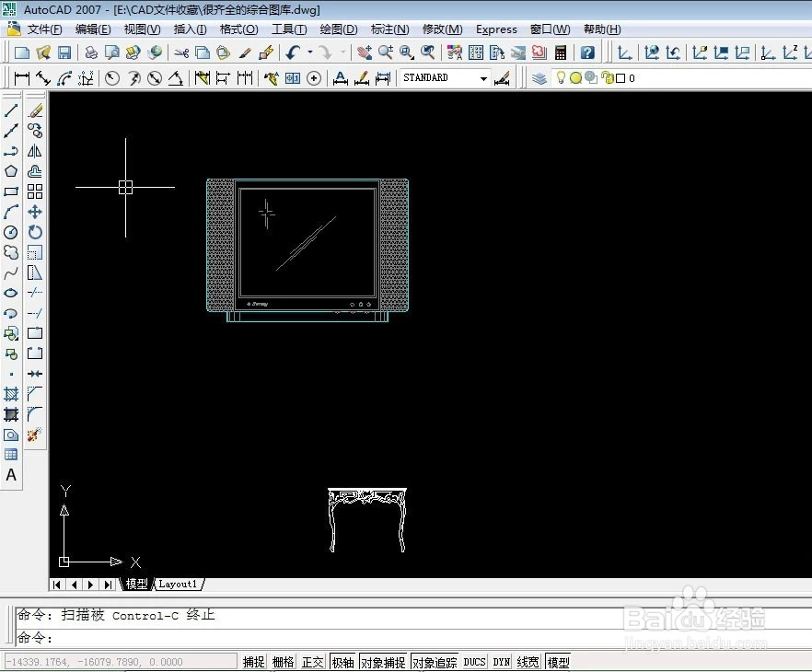Toggle 对象捕捉 object snap in status bar
Viewport: 812px width, 672px height.
(383, 662)
